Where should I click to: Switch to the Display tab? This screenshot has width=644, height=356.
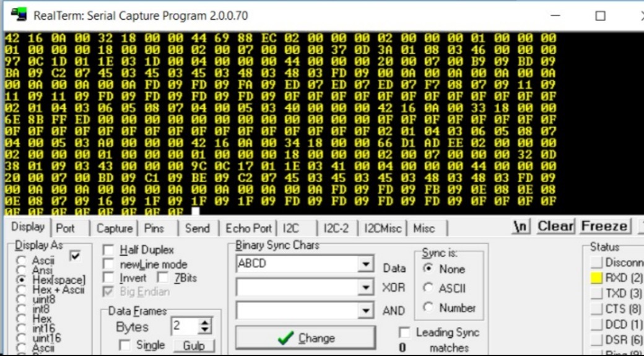tap(27, 227)
